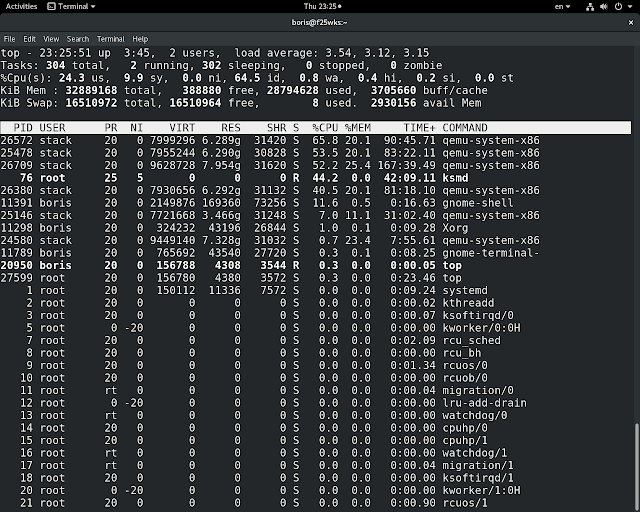Click the rcu_sched command name
Screen dimensions: 640x512
(471, 341)
